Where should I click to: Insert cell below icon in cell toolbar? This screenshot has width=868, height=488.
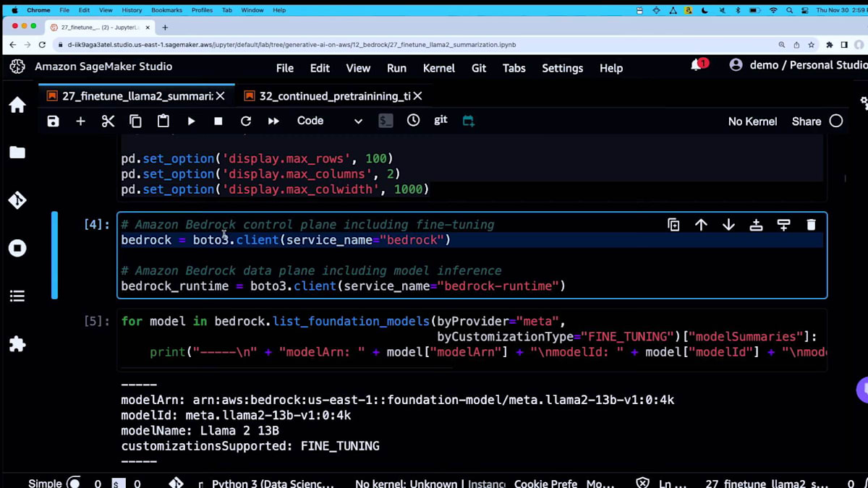coord(783,225)
